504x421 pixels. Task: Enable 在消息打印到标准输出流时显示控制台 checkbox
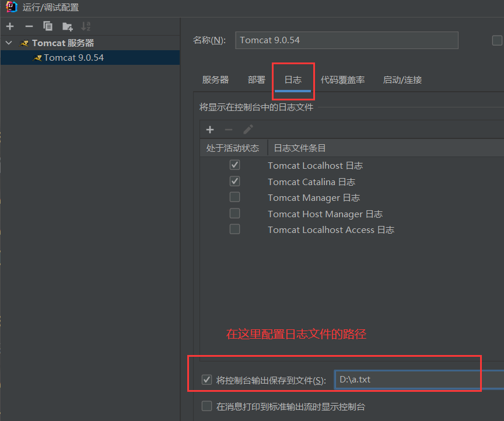click(206, 406)
